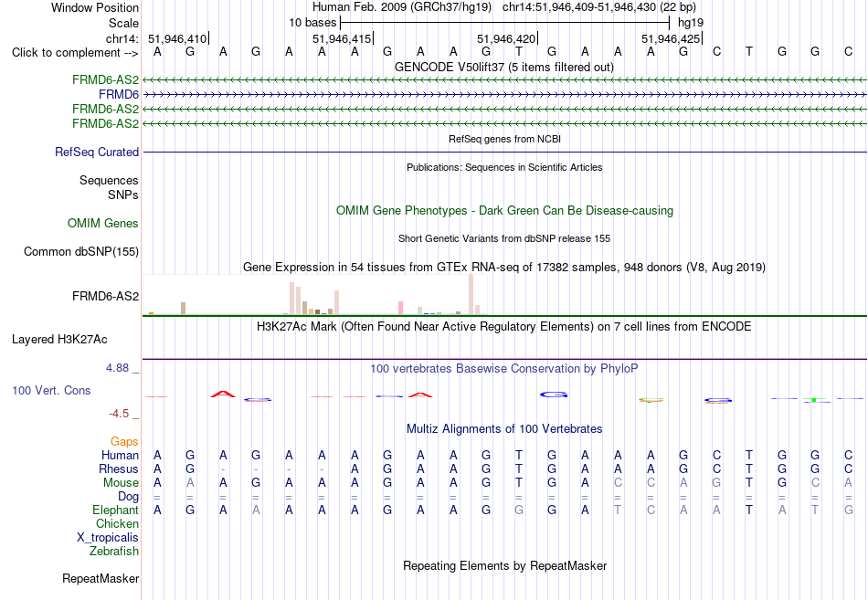Open the GENCODE V50lift37 track title
This screenshot has height=600, width=868.
coord(504,67)
